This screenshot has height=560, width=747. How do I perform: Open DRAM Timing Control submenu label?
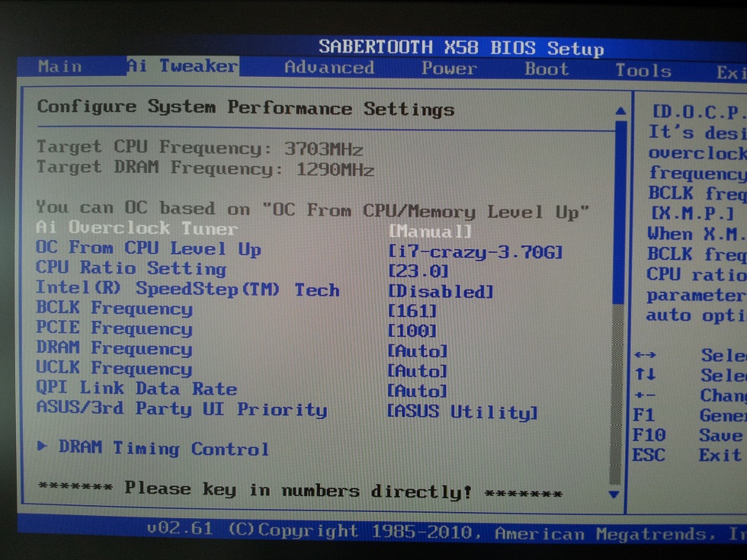(163, 448)
